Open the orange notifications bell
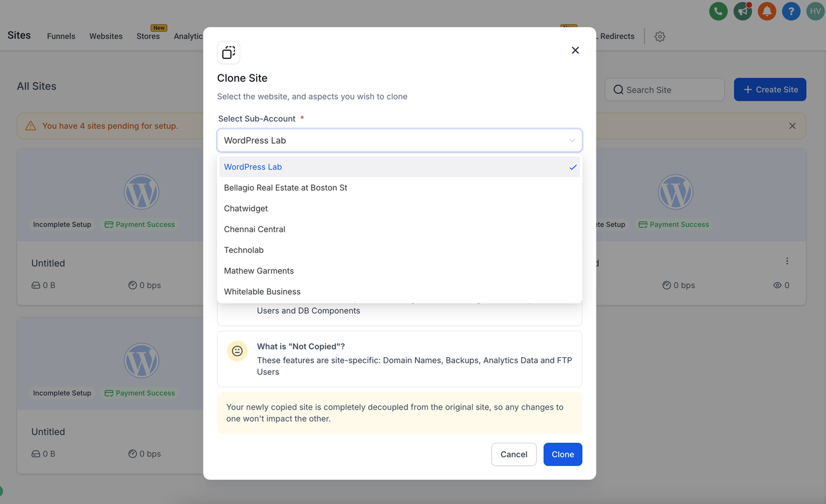 767,11
